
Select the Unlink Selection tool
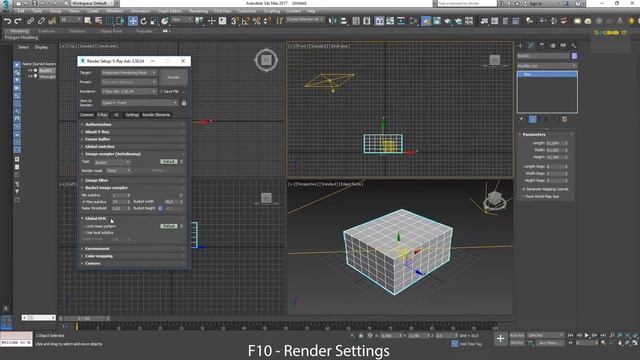41,21
